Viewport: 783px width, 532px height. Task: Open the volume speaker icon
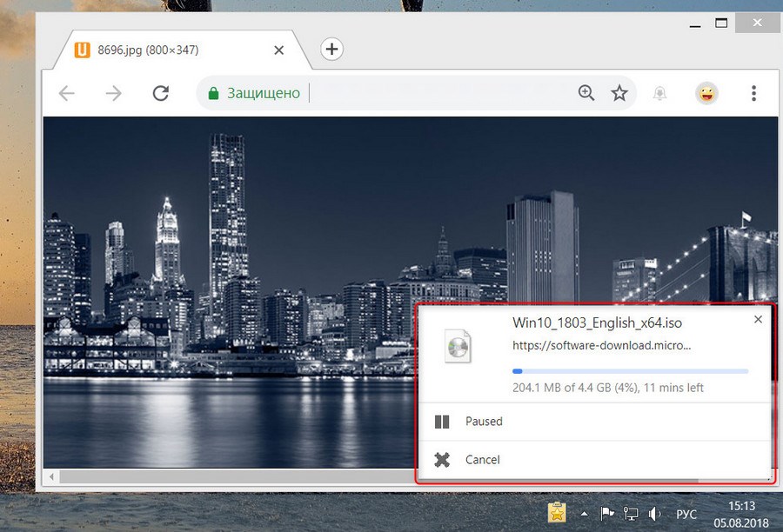654,513
